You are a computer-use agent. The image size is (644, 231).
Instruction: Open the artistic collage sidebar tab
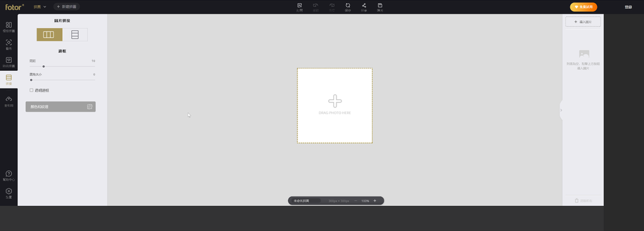pyautogui.click(x=9, y=45)
